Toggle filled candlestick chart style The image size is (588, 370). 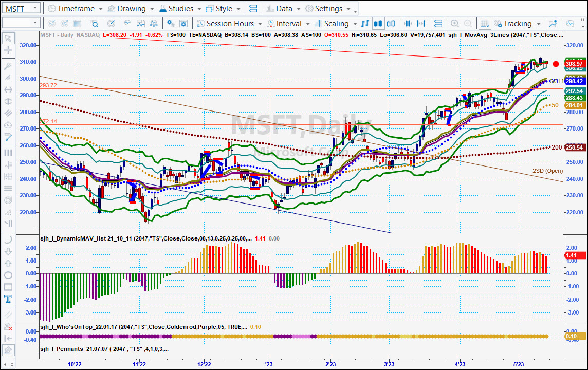(378, 24)
